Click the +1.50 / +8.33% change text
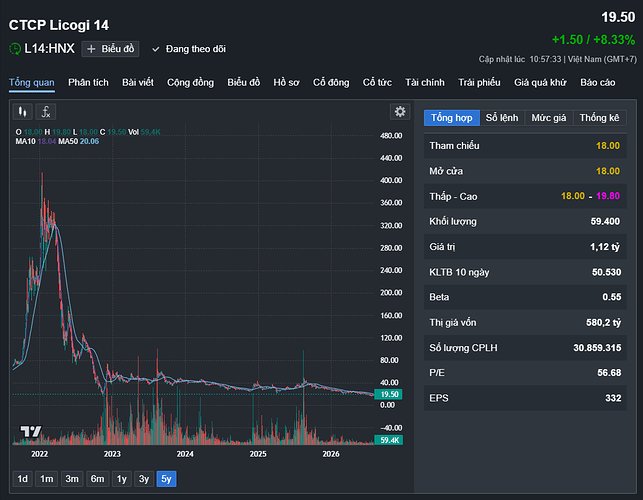643x500 pixels. [593, 40]
